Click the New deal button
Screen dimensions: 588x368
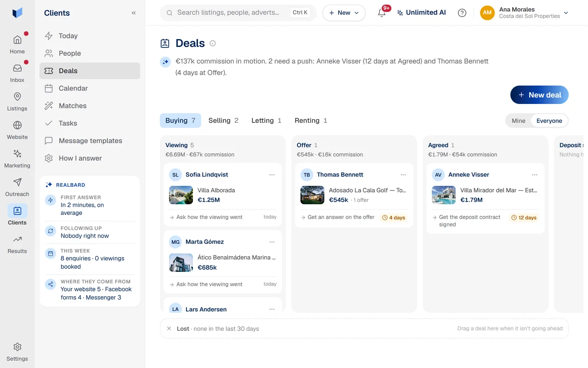pos(539,95)
